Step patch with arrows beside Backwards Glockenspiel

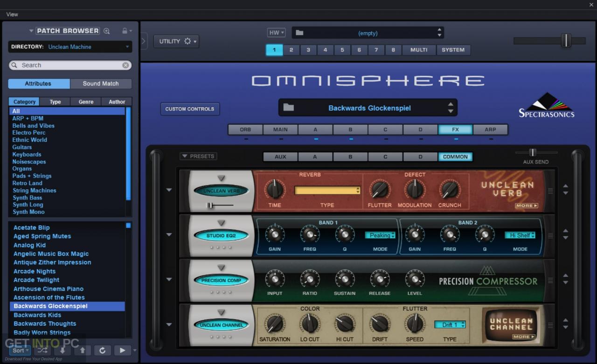(451, 108)
